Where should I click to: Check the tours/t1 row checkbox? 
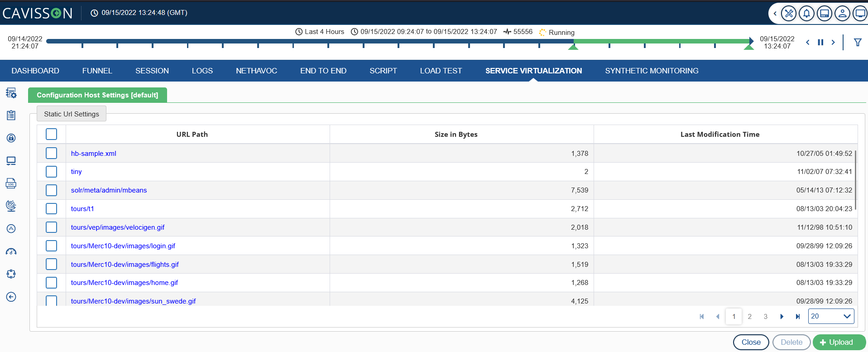coord(52,209)
